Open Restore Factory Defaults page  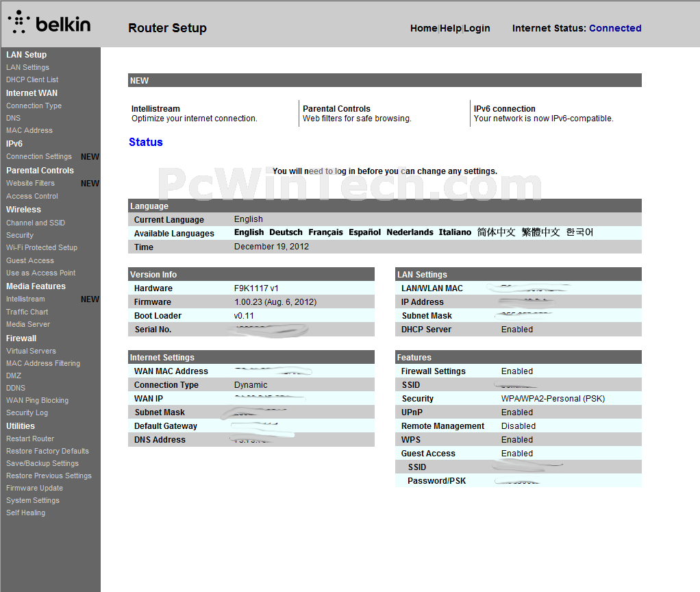click(x=48, y=451)
